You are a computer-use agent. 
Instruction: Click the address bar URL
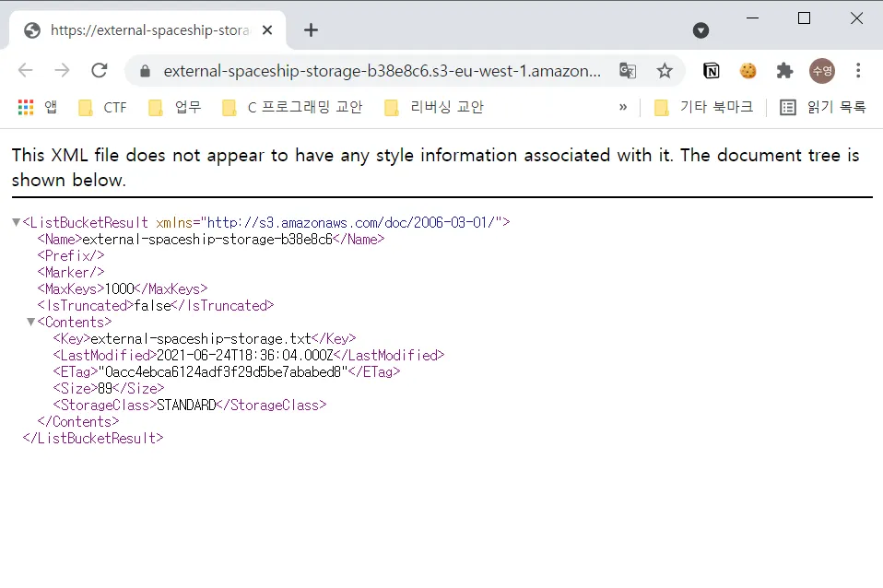(382, 71)
